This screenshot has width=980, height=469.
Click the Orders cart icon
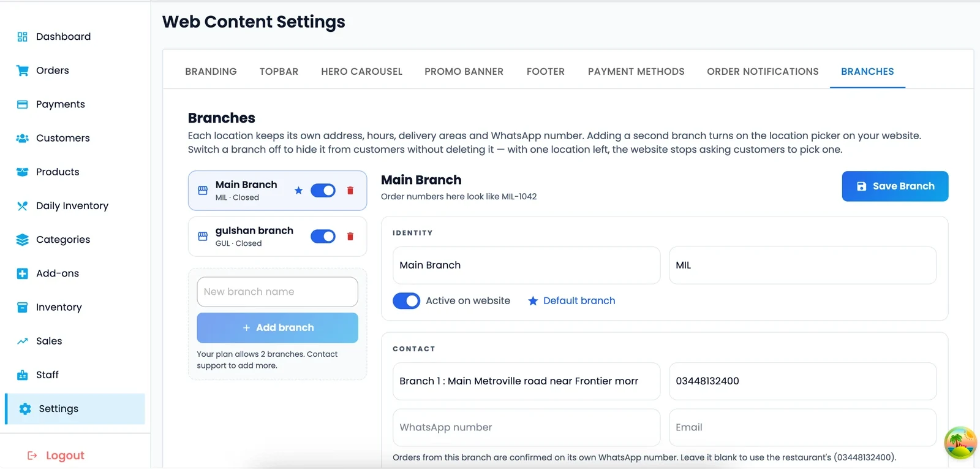23,71
